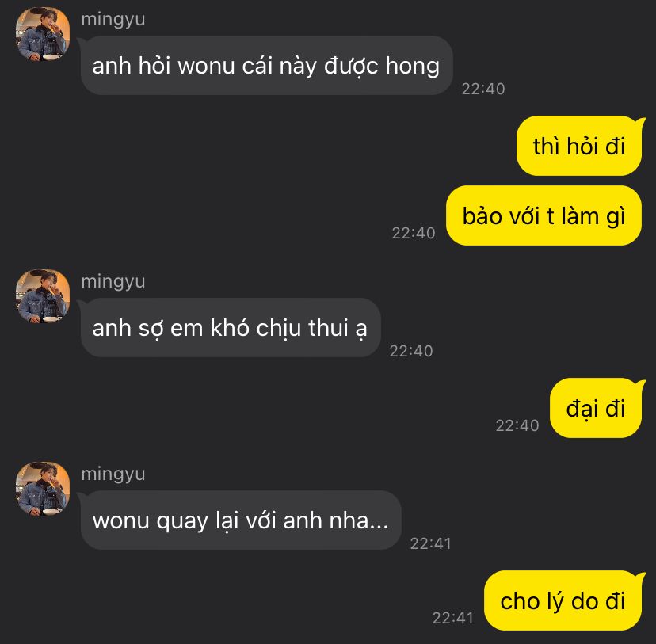Click the 22:41 timestamp beside 'cho lý do đi'

[x=452, y=618]
